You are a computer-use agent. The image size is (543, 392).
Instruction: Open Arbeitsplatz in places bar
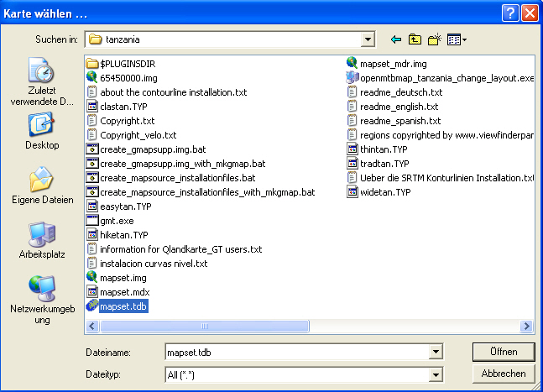coord(42,240)
